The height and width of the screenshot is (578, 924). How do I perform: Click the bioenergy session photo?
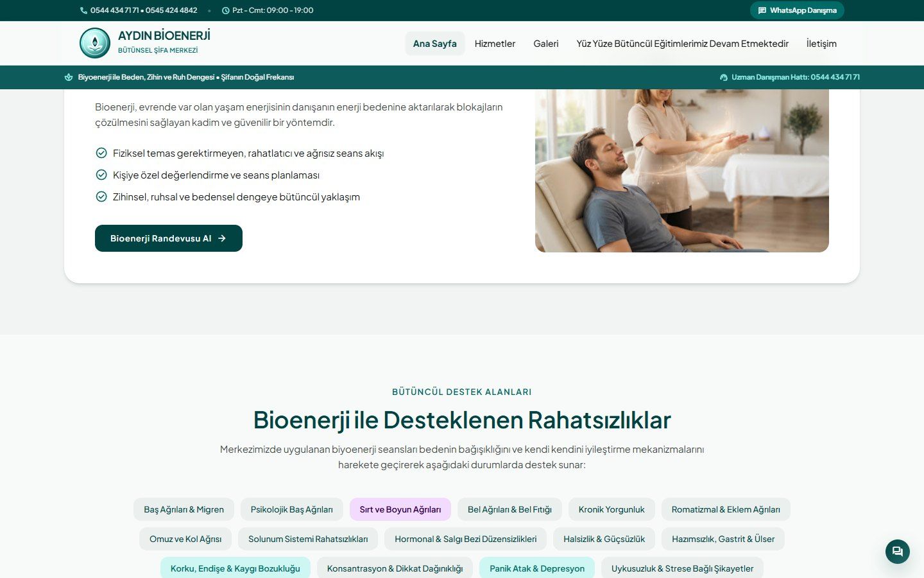(682, 170)
